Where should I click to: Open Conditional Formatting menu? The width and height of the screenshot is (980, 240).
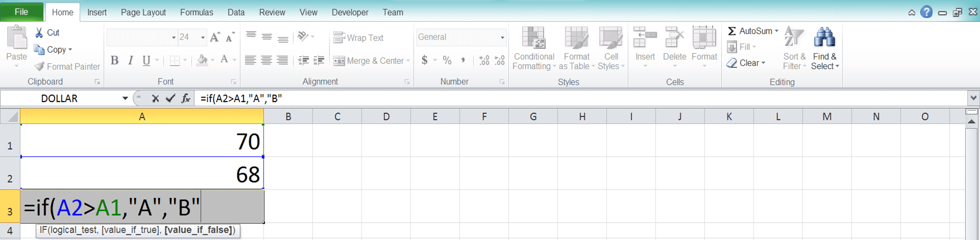[534, 48]
